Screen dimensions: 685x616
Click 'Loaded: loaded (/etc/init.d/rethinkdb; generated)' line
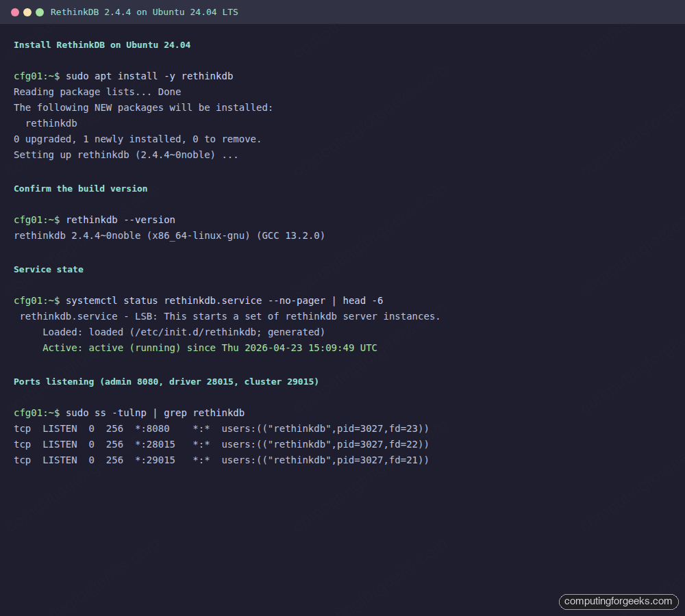pyautogui.click(x=184, y=332)
